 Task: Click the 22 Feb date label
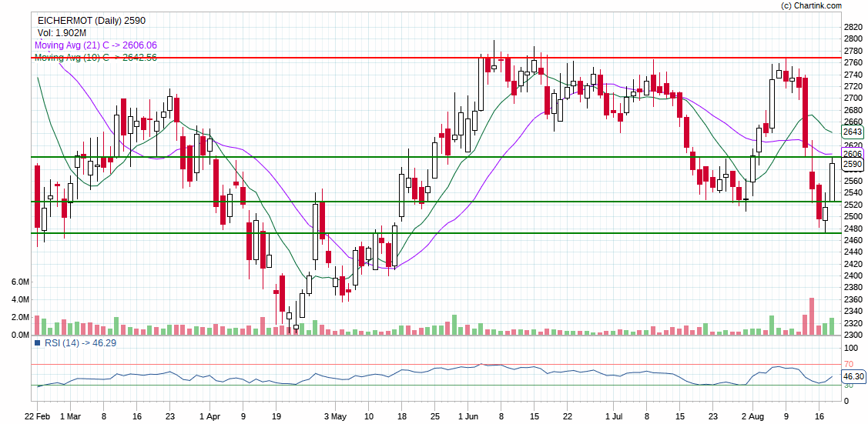36,415
